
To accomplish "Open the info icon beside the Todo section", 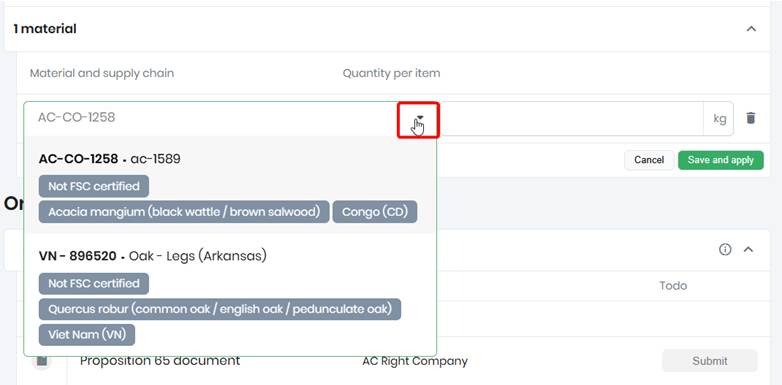I will 725,249.
